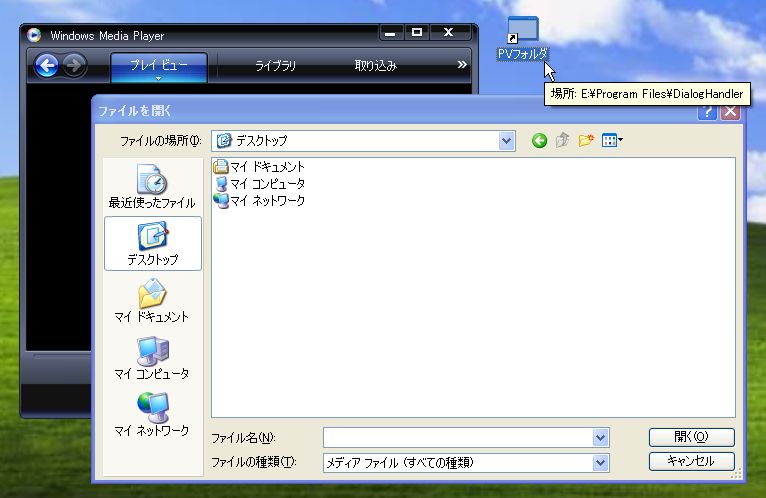Image resolution: width=766 pixels, height=498 pixels.
Task: Expand the ファイル名 dropdown arrow
Action: pos(600,437)
